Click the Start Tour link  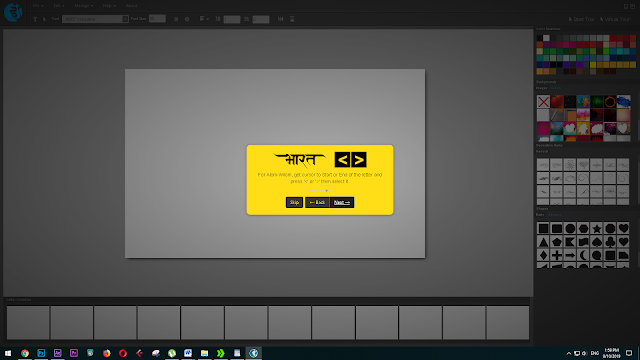(x=582, y=19)
